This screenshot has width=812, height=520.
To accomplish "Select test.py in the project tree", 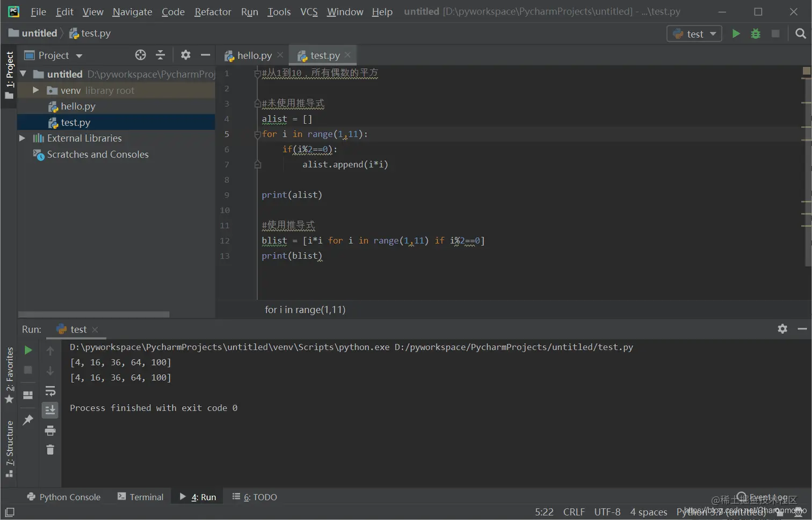I will coord(75,122).
